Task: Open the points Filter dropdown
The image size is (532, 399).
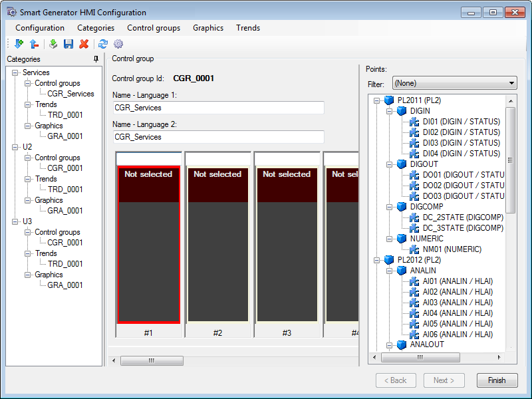Action: [454, 83]
